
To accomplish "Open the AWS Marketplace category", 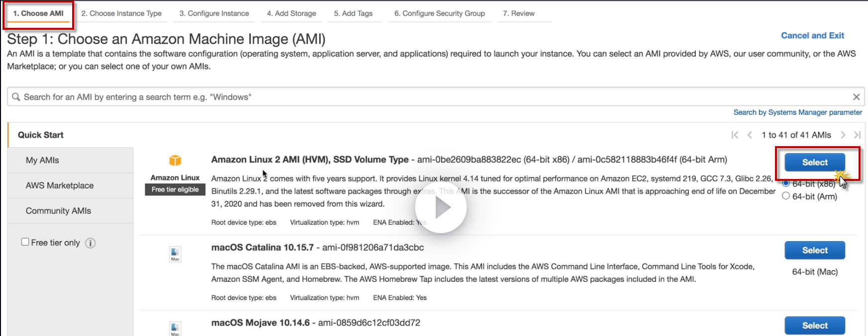I will click(x=60, y=185).
